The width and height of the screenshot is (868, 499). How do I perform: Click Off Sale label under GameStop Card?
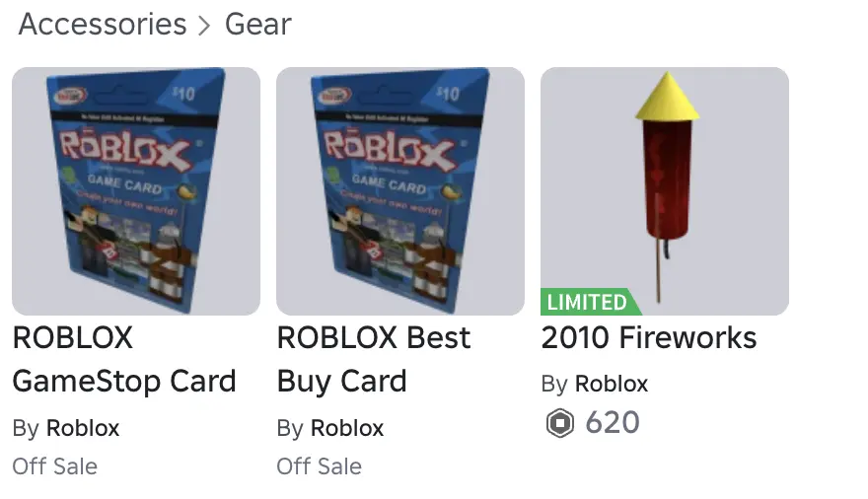pyautogui.click(x=55, y=466)
